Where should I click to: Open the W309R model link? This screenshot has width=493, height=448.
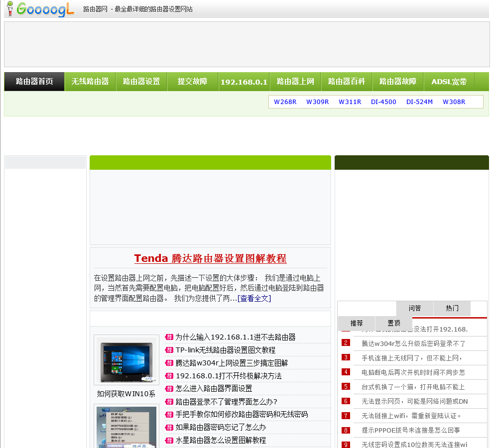pos(318,102)
